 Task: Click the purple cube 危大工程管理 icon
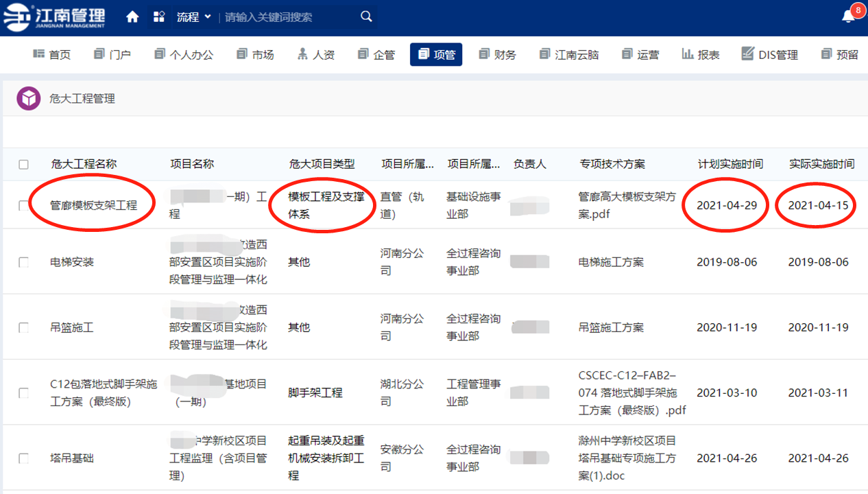[28, 99]
